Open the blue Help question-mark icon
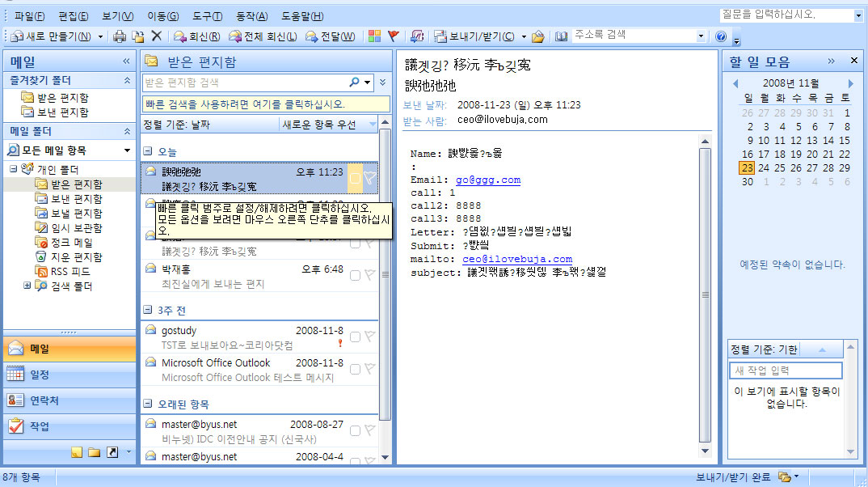This screenshot has width=868, height=487. pos(721,36)
